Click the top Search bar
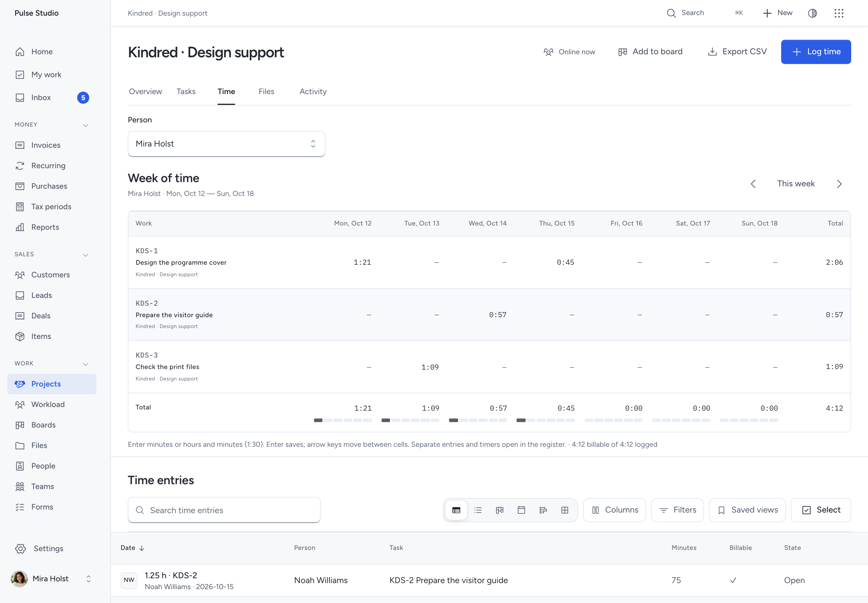Image resolution: width=868 pixels, height=603 pixels. (705, 13)
